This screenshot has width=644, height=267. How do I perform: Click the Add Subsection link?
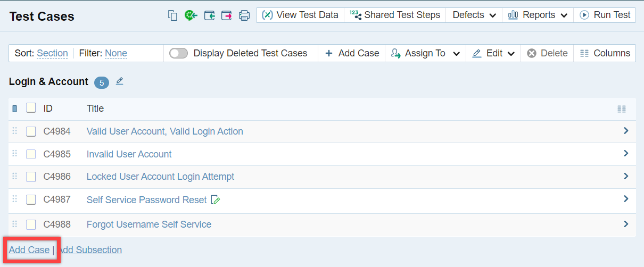90,250
